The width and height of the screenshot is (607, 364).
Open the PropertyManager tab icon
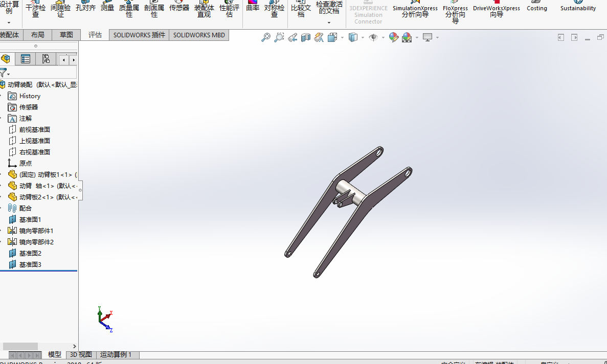(26, 59)
